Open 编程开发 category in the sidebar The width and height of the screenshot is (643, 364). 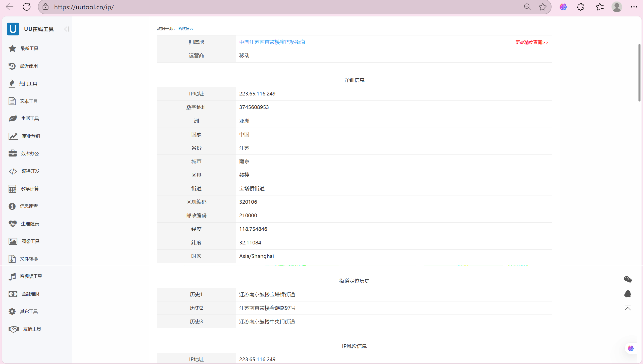point(30,171)
